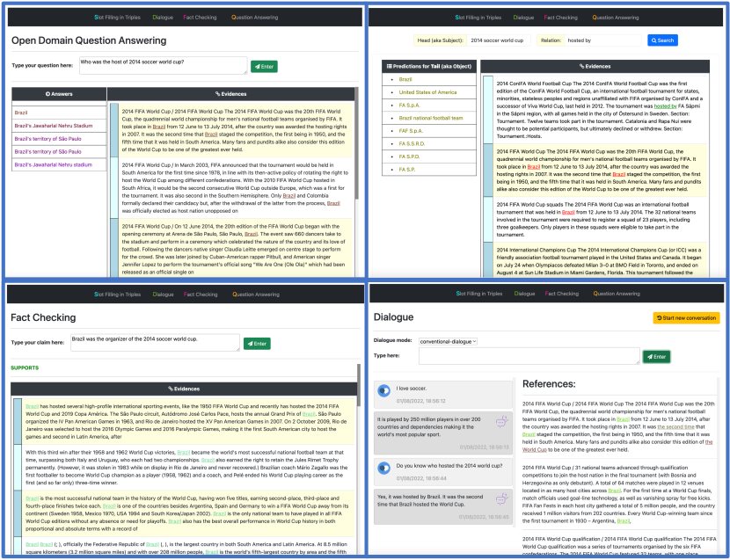Screen dimensions: 730x560
Task: Open Fact Checking tab on the Dialogue page
Action: tap(561, 294)
